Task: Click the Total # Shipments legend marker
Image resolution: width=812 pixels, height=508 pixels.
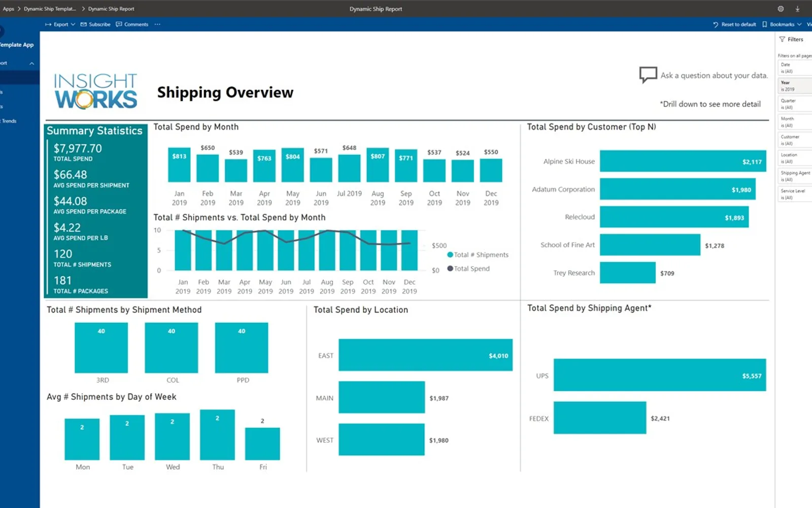Action: tap(450, 255)
